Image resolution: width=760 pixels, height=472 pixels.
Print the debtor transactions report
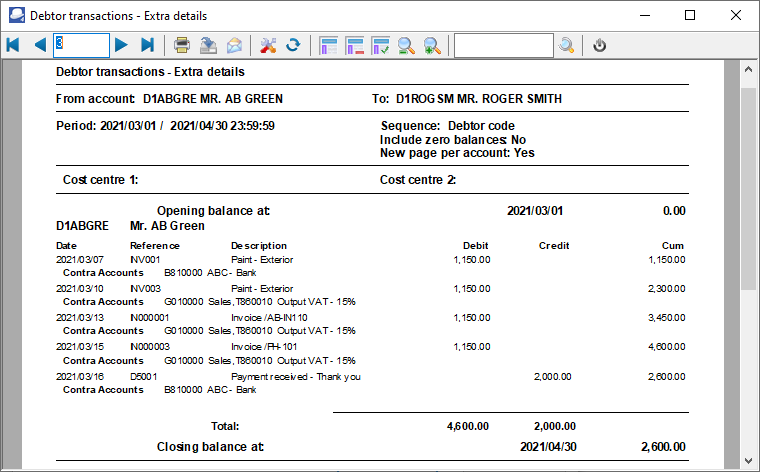(182, 45)
